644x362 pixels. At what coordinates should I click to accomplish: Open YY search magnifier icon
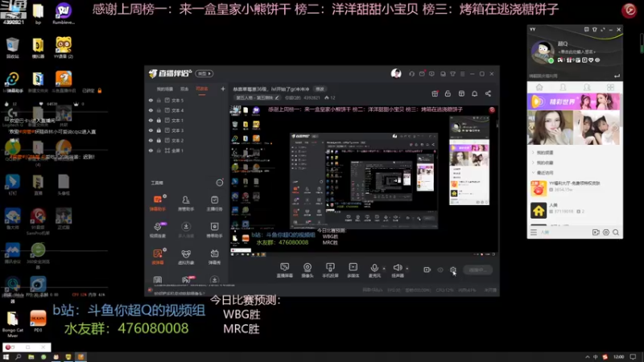(x=616, y=232)
